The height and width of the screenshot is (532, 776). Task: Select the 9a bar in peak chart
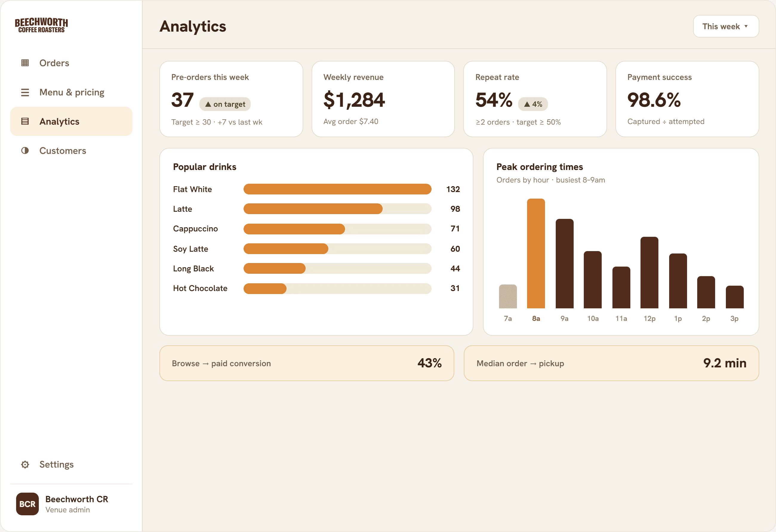click(564, 264)
